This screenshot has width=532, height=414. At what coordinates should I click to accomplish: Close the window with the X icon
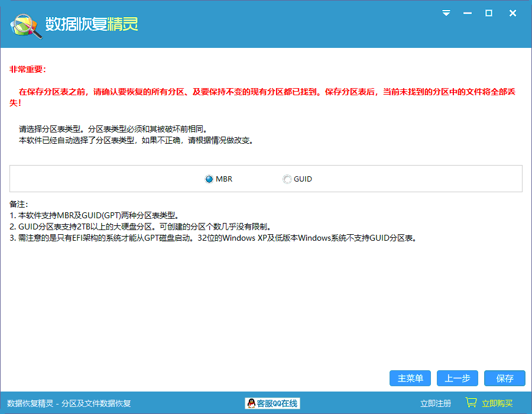point(512,12)
